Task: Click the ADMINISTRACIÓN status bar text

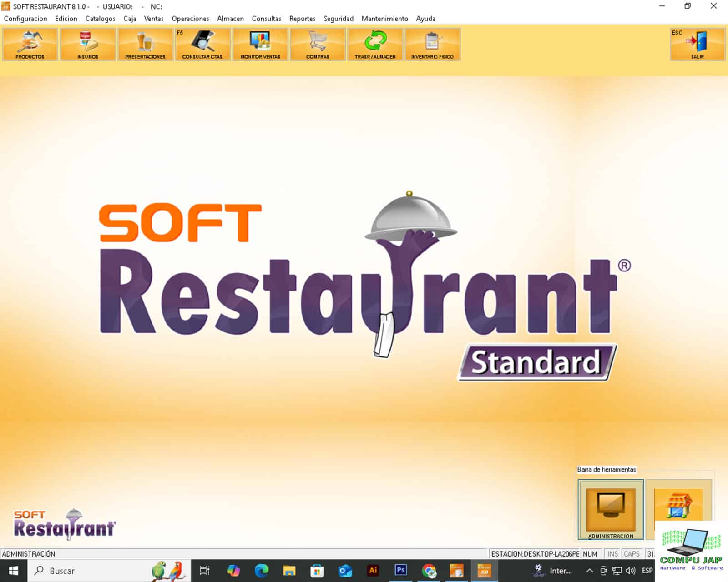Action: coord(29,554)
